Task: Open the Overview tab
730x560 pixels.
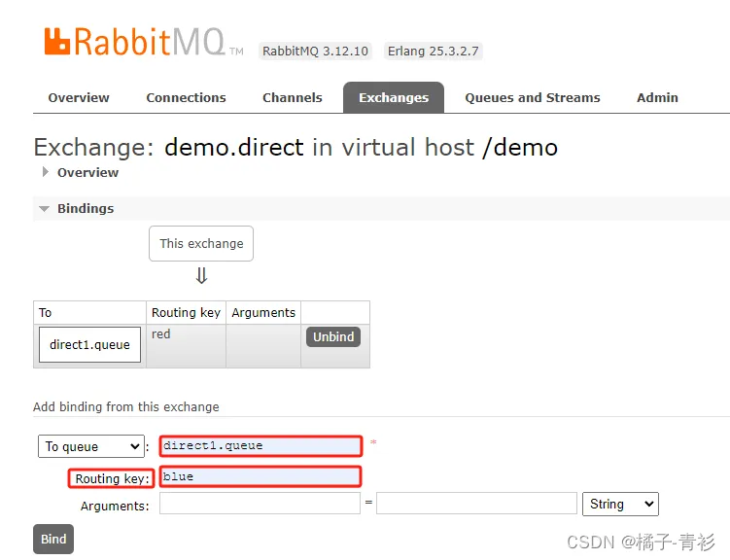Action: 79,98
